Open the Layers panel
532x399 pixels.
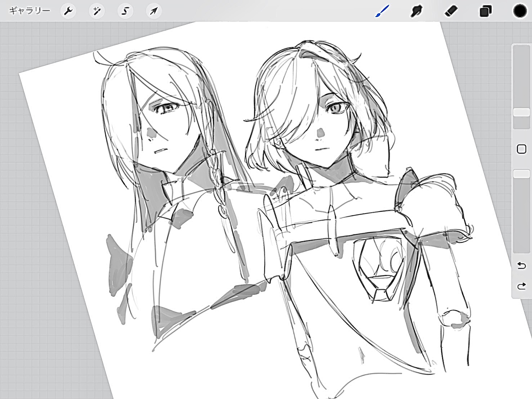pyautogui.click(x=485, y=11)
